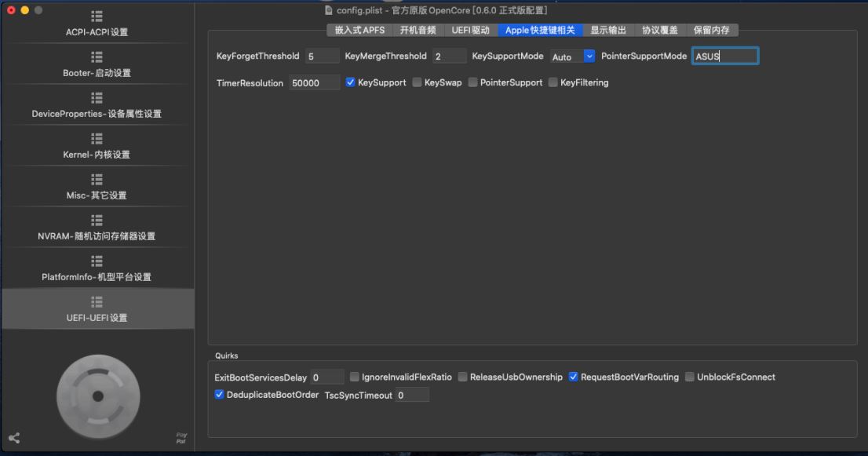Toggle the IgnoreInvalidFlexRatio quirk

point(354,377)
